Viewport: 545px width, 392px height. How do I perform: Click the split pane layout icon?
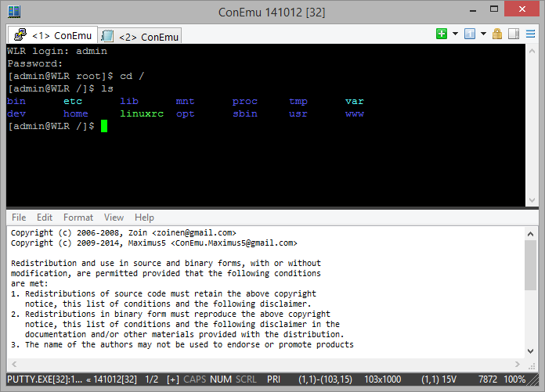click(513, 34)
